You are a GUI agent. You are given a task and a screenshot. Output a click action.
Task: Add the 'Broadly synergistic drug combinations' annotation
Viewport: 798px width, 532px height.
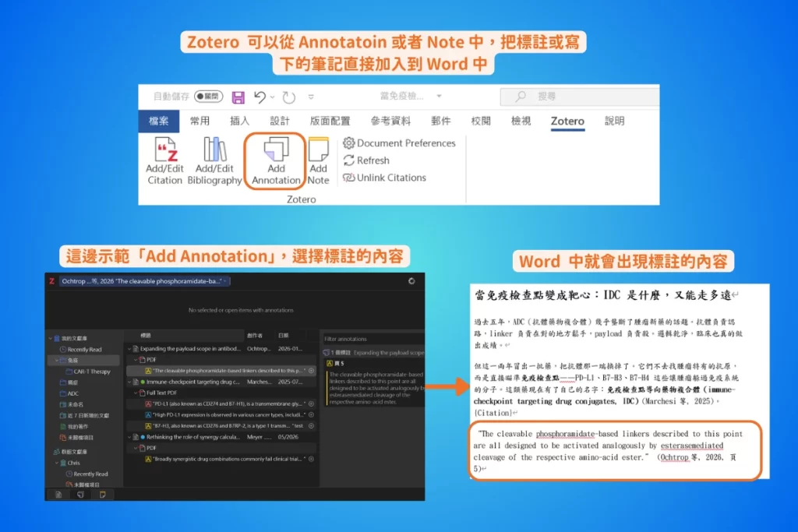tap(311, 459)
